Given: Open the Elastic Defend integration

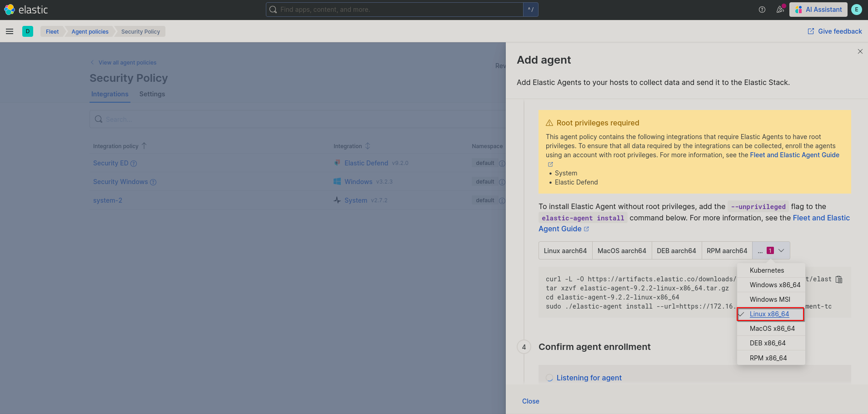Looking at the screenshot, I should pos(366,163).
